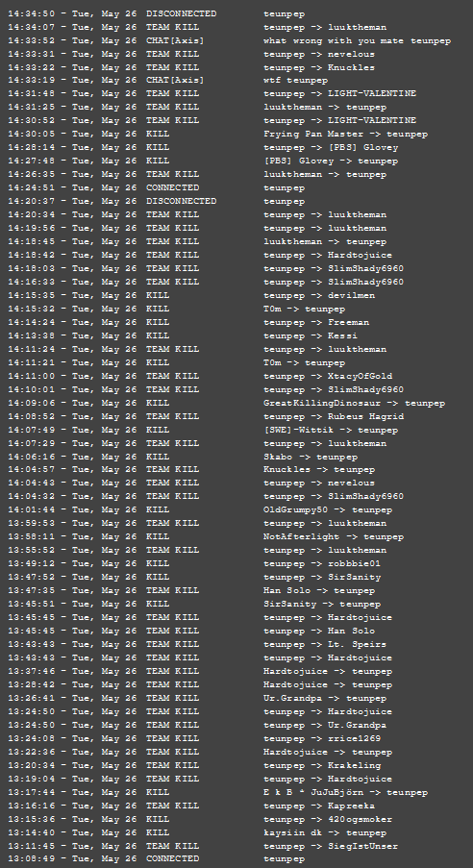Screen dimensions: 473x868
Task: Select the 14:34:50 DISCONNECTED teunpep log entry
Action: [156, 13]
